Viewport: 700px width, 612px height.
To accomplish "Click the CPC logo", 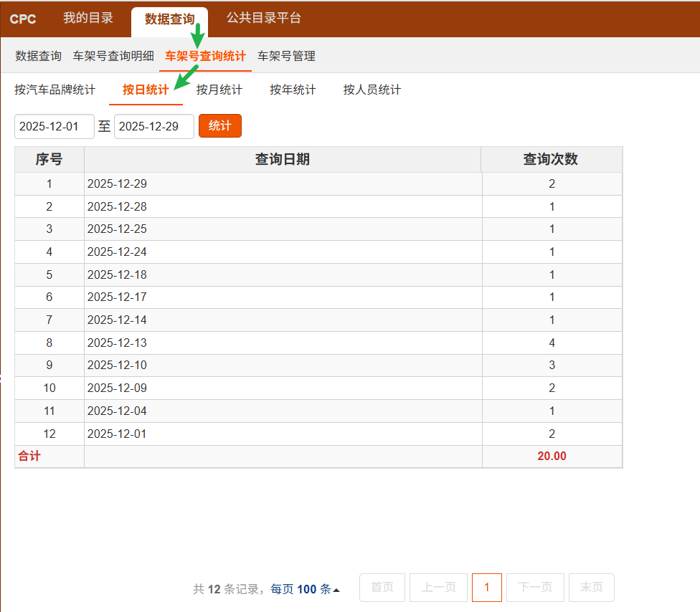I will click(x=23, y=19).
